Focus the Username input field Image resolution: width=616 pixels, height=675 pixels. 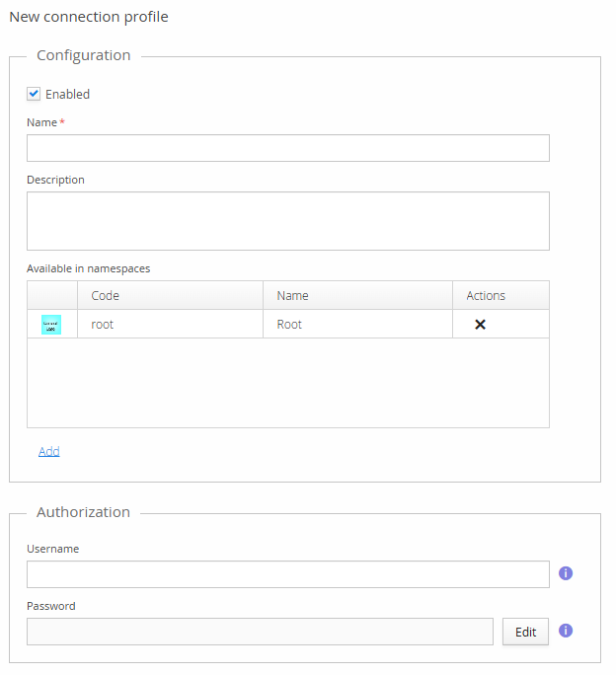287,574
